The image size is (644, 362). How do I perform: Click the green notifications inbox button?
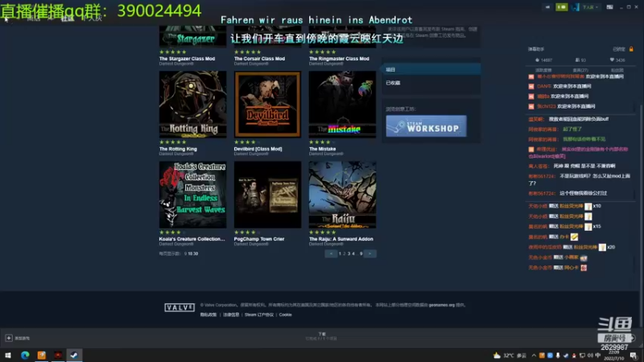point(561,7)
